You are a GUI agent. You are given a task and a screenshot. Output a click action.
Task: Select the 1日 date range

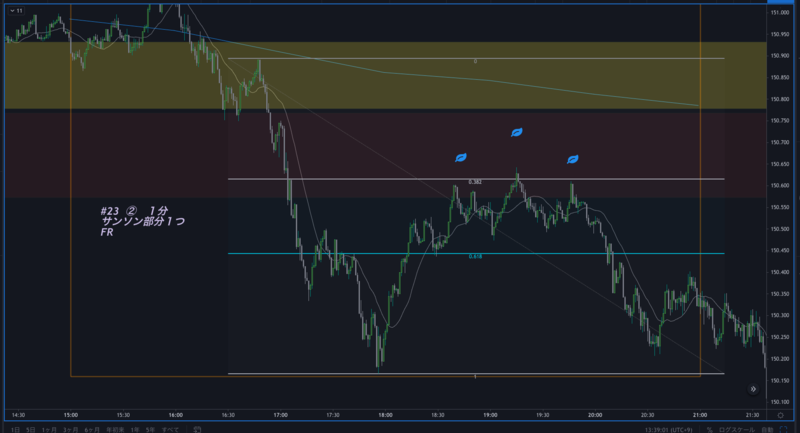pyautogui.click(x=16, y=429)
